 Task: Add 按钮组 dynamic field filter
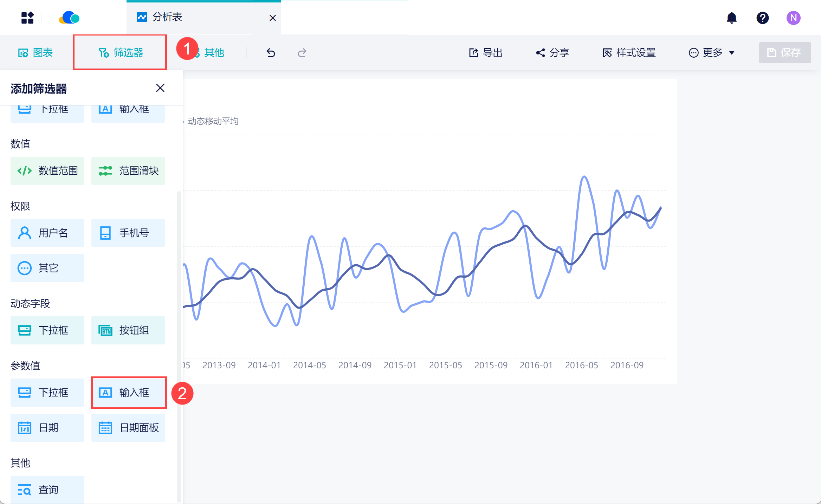click(x=128, y=330)
